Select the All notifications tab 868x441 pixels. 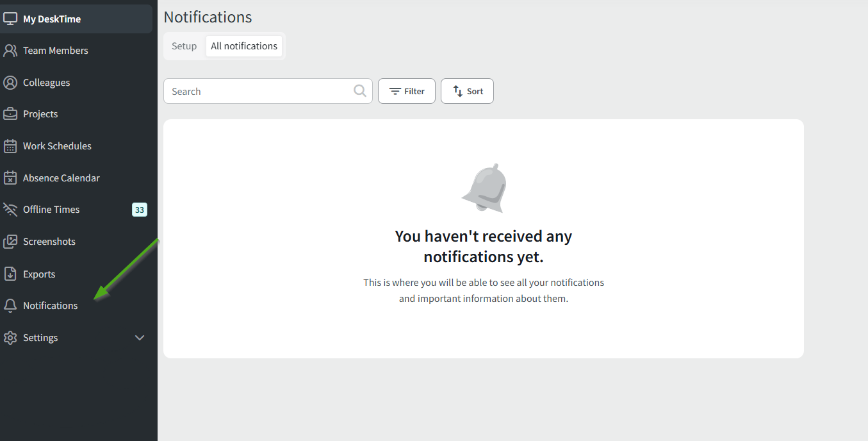click(x=244, y=46)
